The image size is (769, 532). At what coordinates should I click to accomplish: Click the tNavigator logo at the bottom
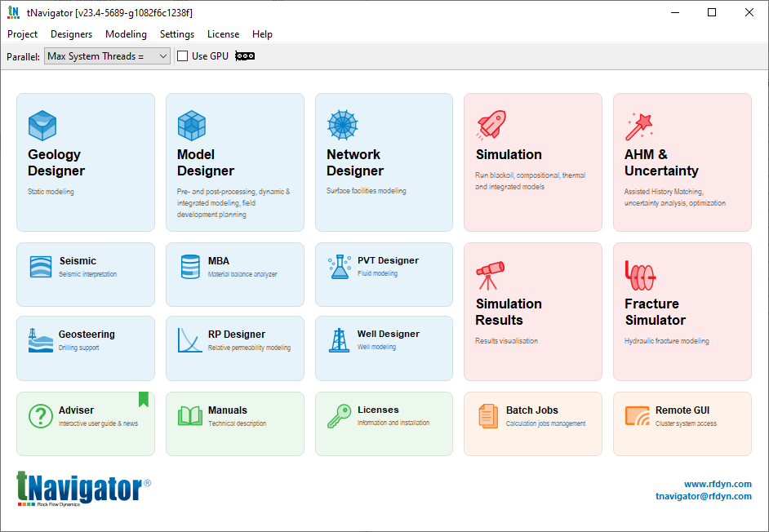[84, 489]
